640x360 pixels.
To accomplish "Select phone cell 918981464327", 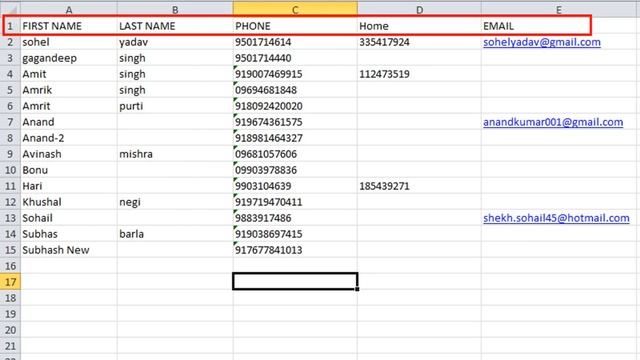I will [x=295, y=138].
